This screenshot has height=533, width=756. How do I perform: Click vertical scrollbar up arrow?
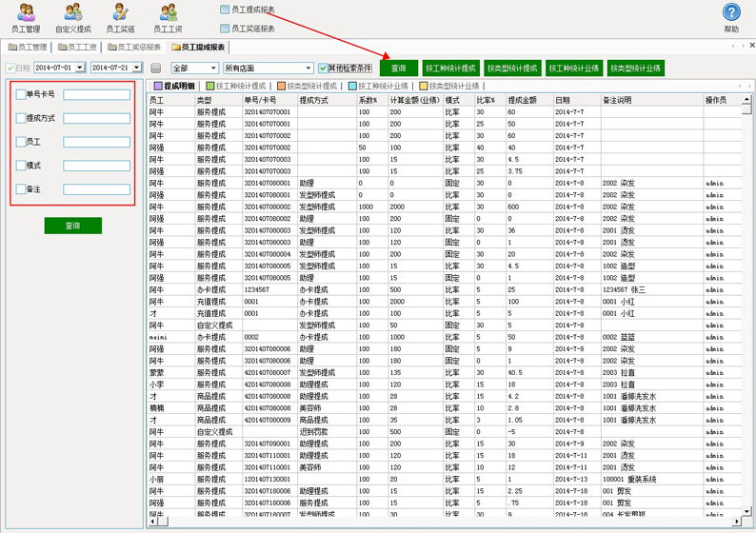(746, 99)
